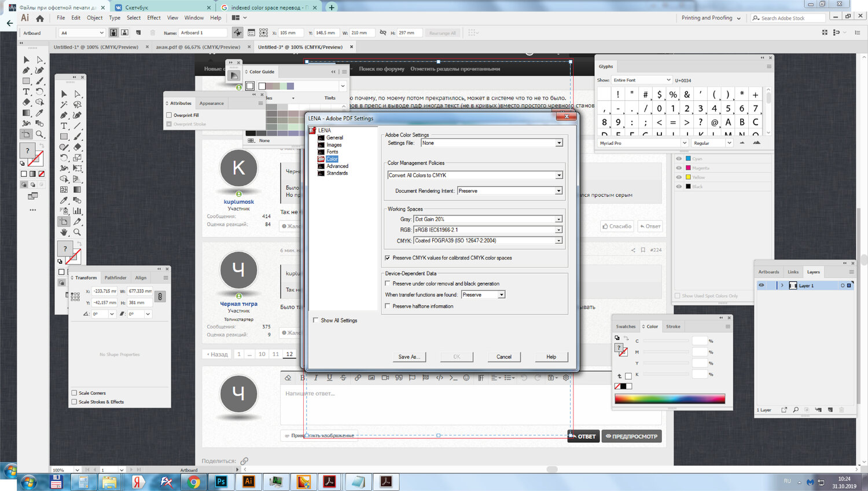Click the C (cyan) slider in Color panel
The height and width of the screenshot is (491, 868).
coord(666,341)
